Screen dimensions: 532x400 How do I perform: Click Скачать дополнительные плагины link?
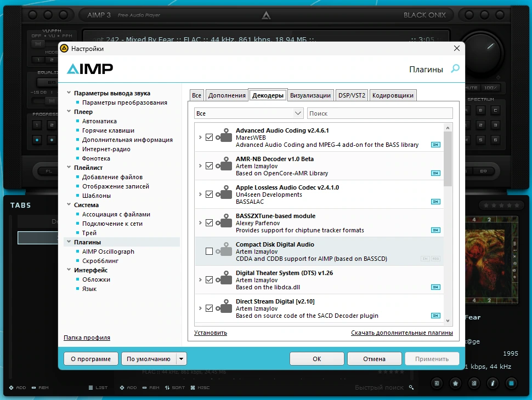(401, 333)
